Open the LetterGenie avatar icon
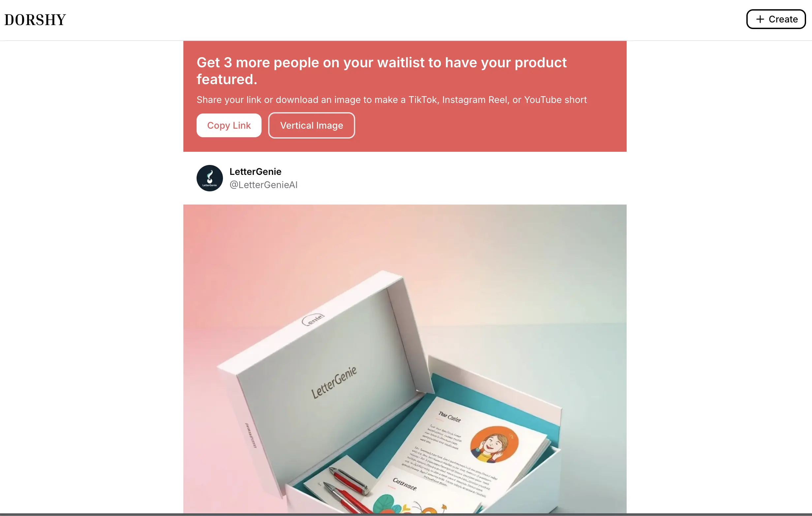The image size is (812, 516). [x=209, y=178]
